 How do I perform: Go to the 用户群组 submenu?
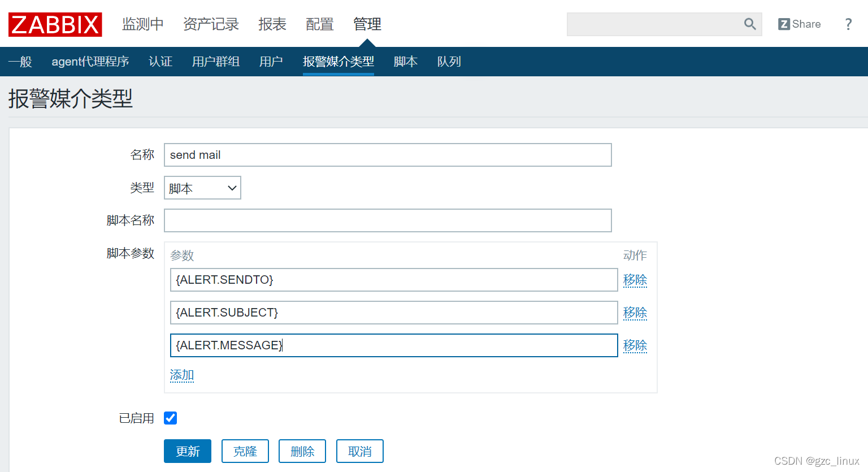point(216,61)
